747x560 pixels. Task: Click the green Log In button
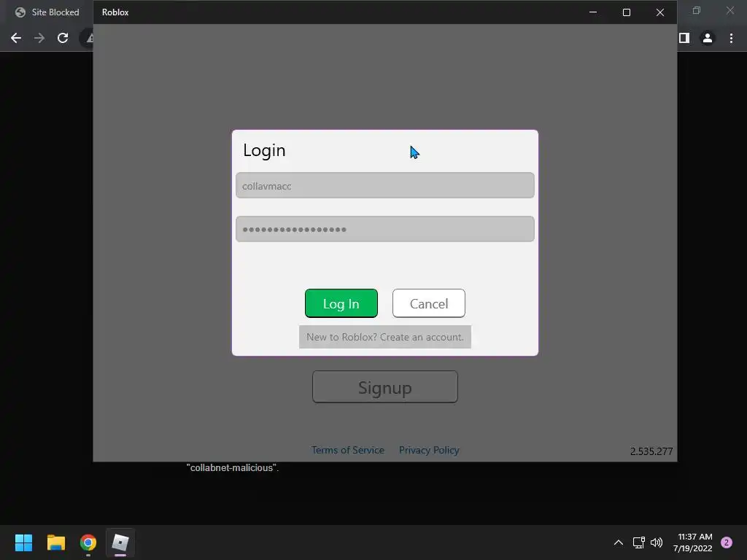[x=341, y=303]
